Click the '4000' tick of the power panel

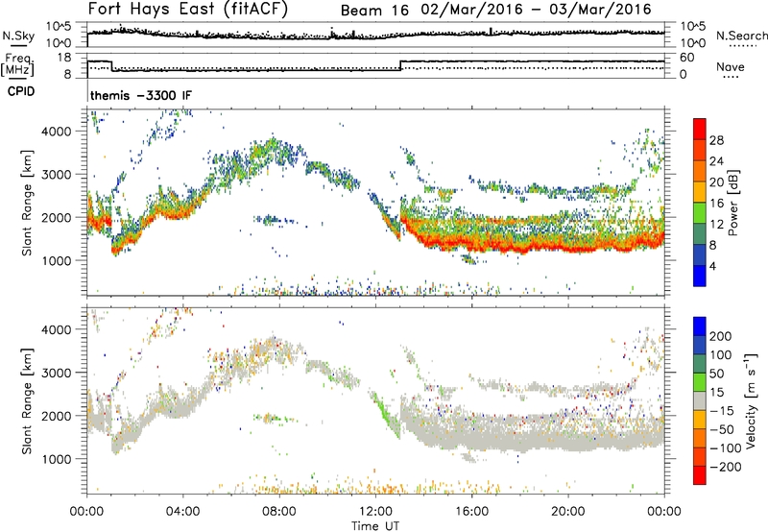[57, 132]
